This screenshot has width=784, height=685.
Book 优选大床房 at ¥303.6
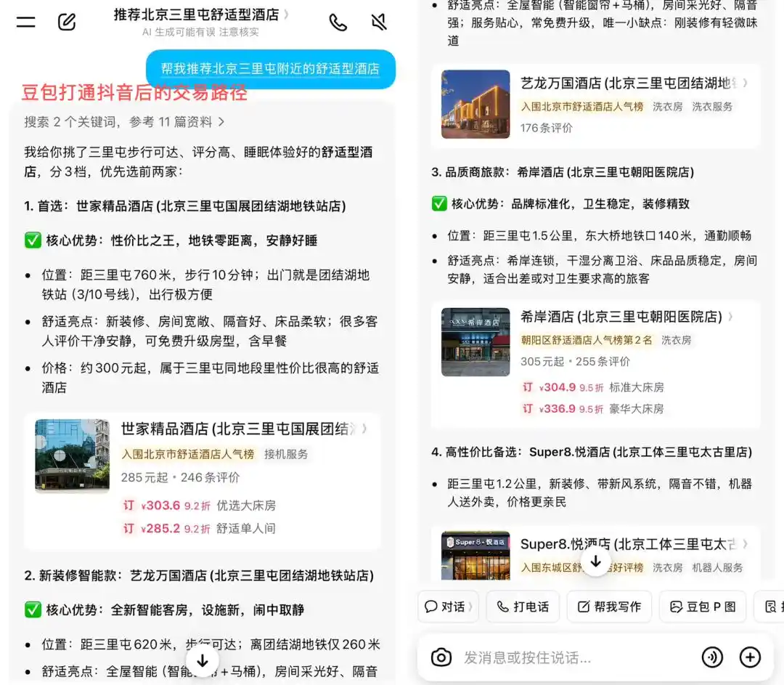point(200,506)
